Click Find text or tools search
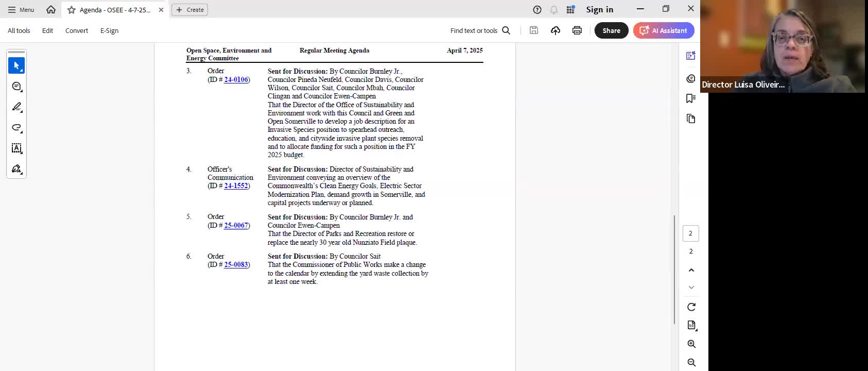This screenshot has height=371, width=868. 480,30
